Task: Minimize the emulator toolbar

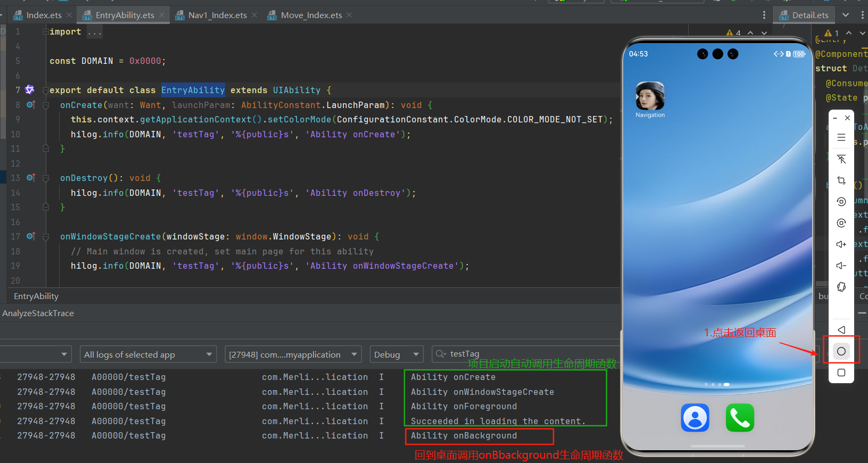Action: 835,118
